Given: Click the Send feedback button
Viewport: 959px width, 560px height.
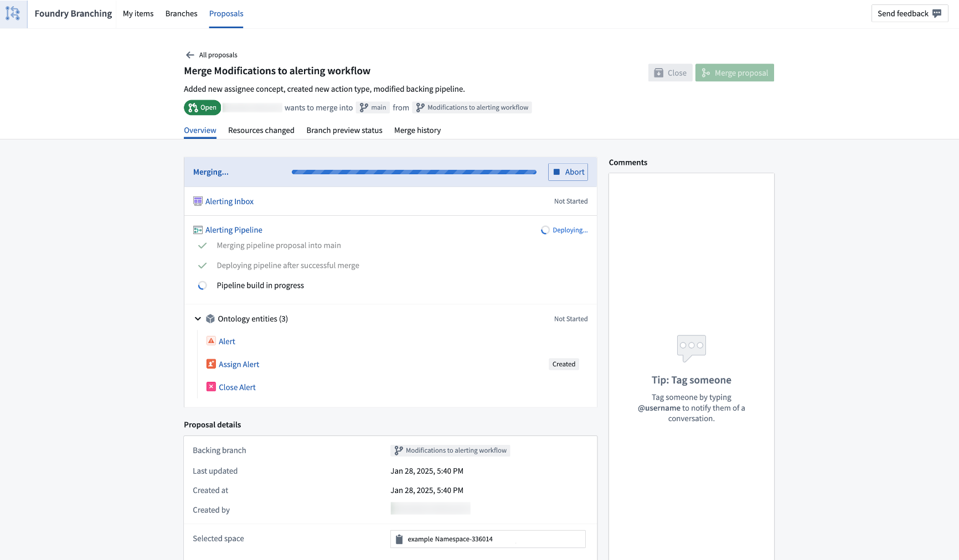Looking at the screenshot, I should 909,13.
